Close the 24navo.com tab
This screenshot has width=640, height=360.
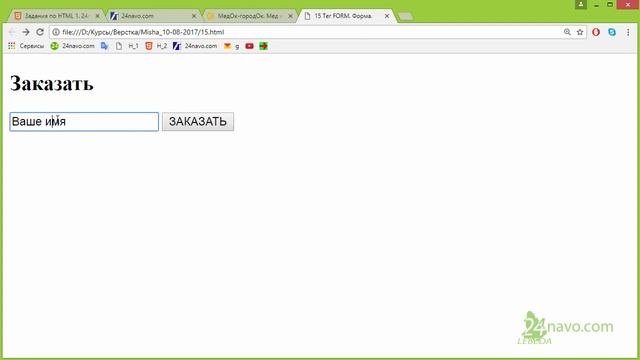pos(194,16)
